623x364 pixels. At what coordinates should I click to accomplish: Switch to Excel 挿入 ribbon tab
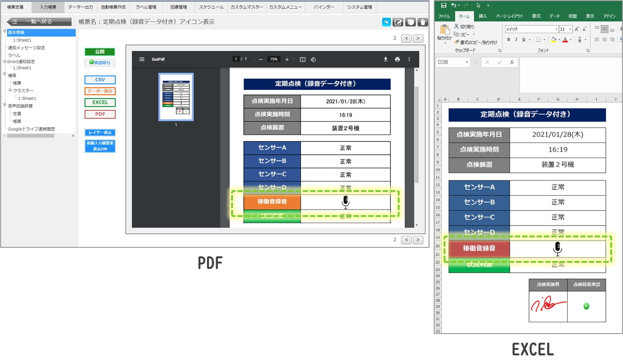coord(483,16)
